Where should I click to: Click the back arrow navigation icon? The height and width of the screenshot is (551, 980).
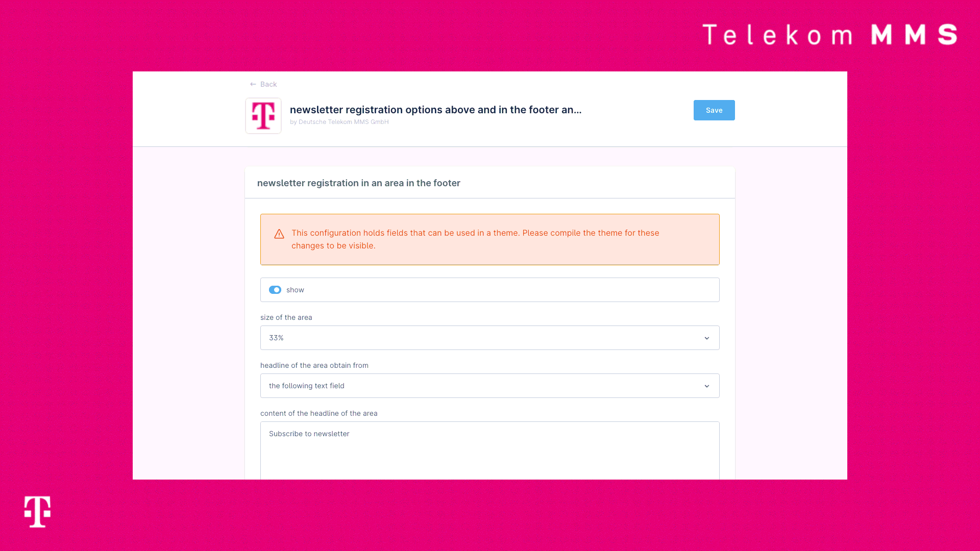point(253,84)
